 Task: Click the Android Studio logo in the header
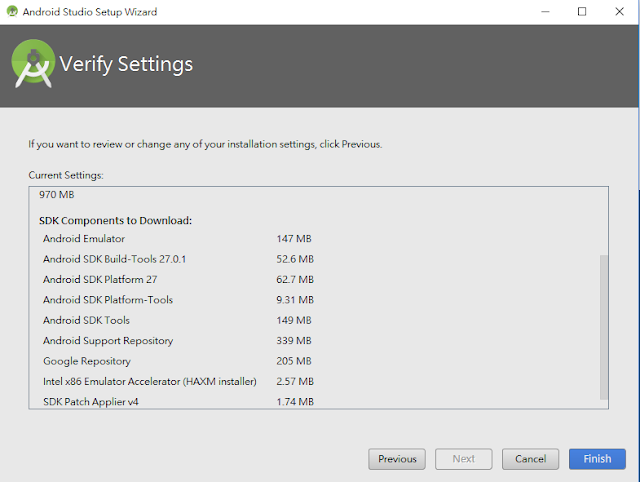33,64
